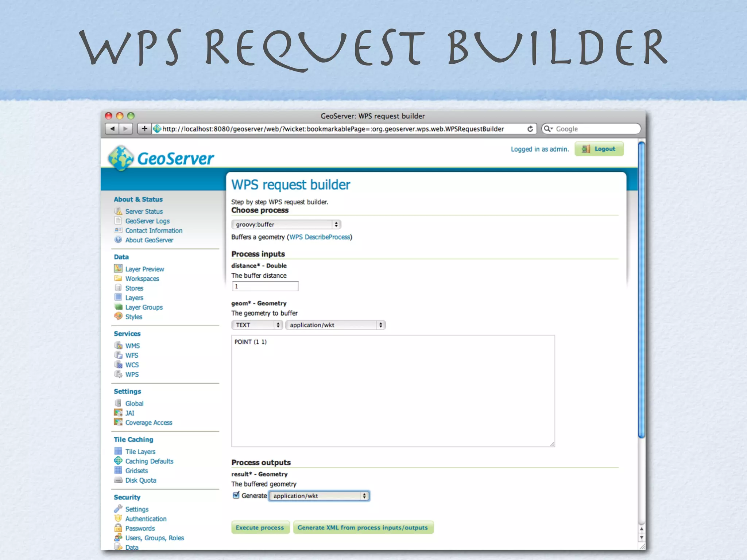Click the Passwords lock icon
The height and width of the screenshot is (560, 747).
pos(118,528)
